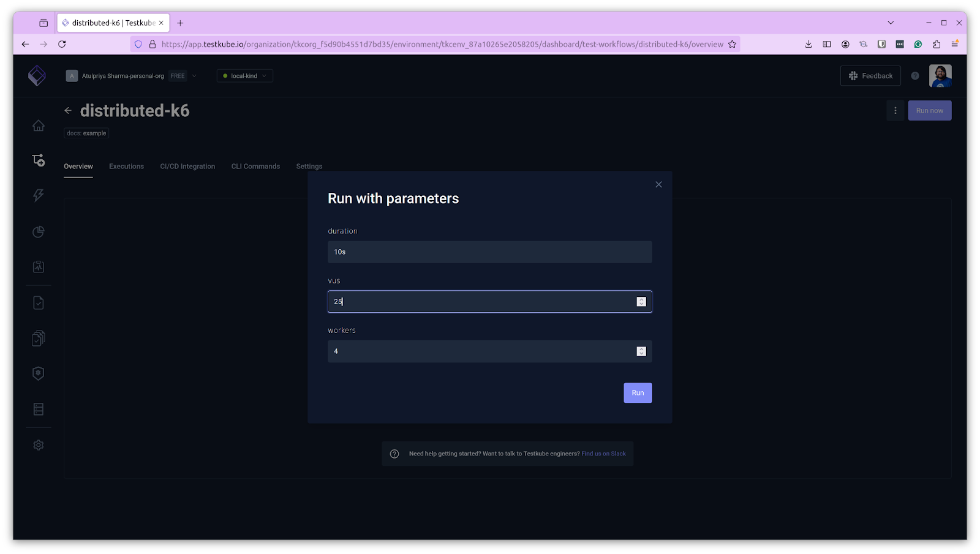The image size is (980, 554).
Task: Switch to Settings tab
Action: click(x=309, y=167)
